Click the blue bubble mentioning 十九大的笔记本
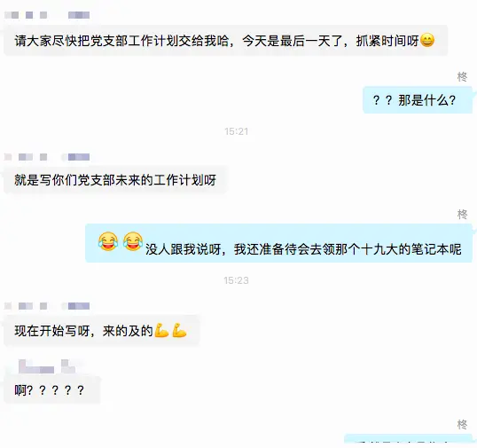Screen dimensions: 477x448 [278, 243]
